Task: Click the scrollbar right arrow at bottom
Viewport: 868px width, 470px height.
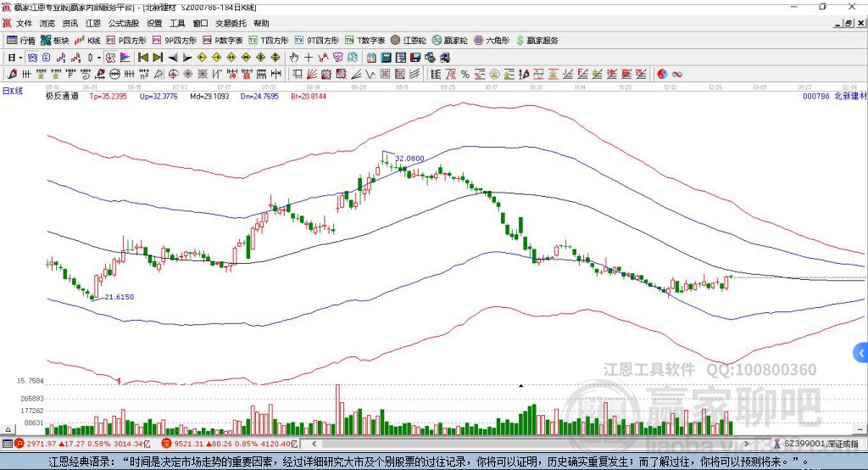Action: point(746,444)
